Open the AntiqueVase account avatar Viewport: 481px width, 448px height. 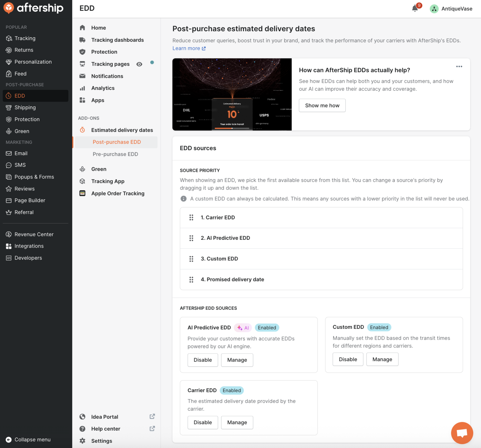(x=434, y=9)
